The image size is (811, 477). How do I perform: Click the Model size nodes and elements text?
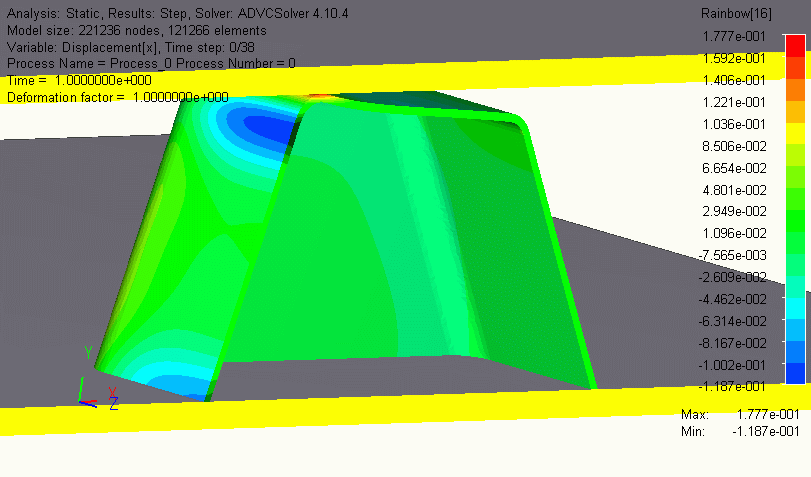(x=136, y=30)
